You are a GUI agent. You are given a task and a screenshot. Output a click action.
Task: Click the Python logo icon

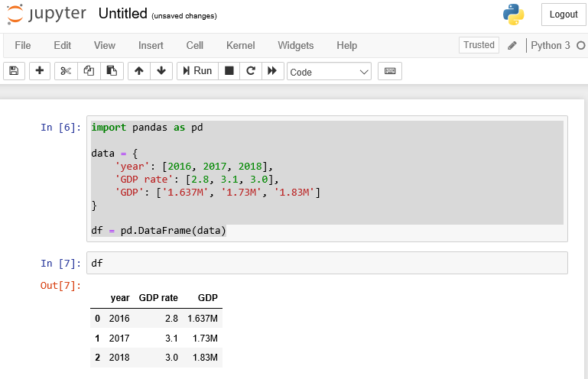[x=513, y=15]
